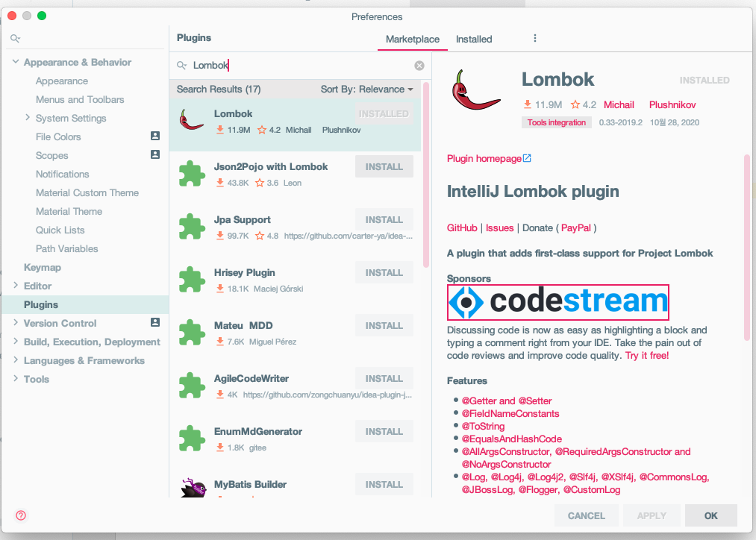Switch to the Installed tab
Viewport: 756px width, 540px height.
click(x=474, y=40)
